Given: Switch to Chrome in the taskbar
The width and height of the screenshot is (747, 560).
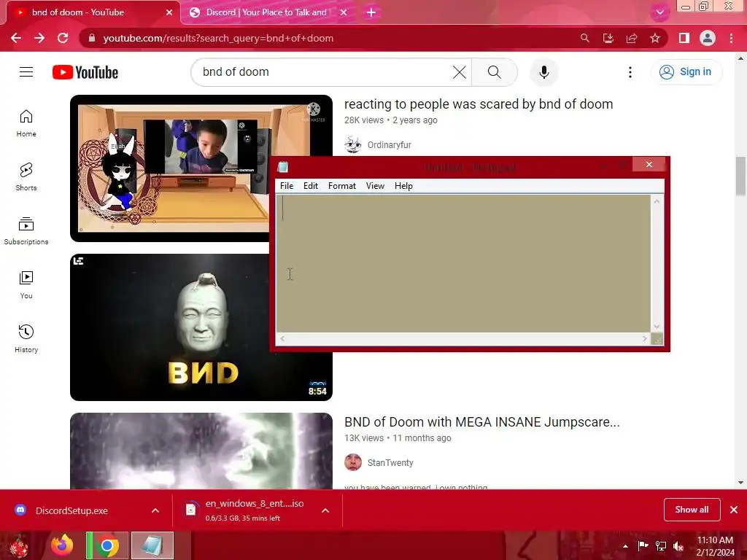Looking at the screenshot, I should click(x=107, y=545).
